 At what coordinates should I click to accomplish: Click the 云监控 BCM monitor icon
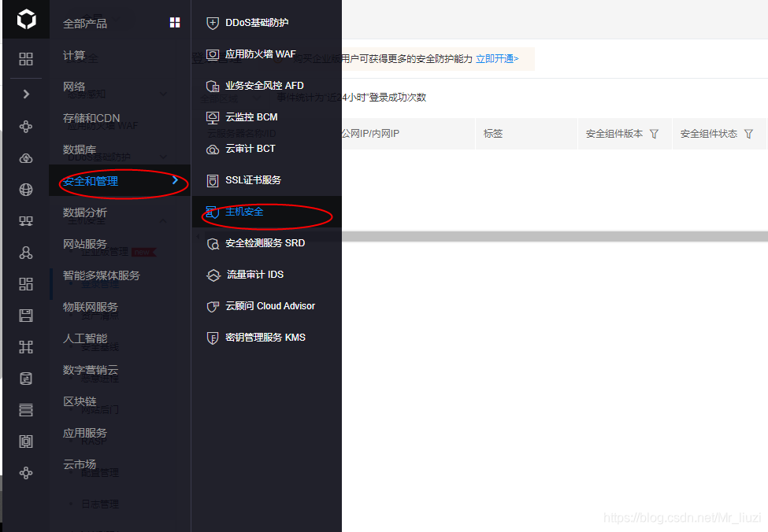(x=212, y=117)
